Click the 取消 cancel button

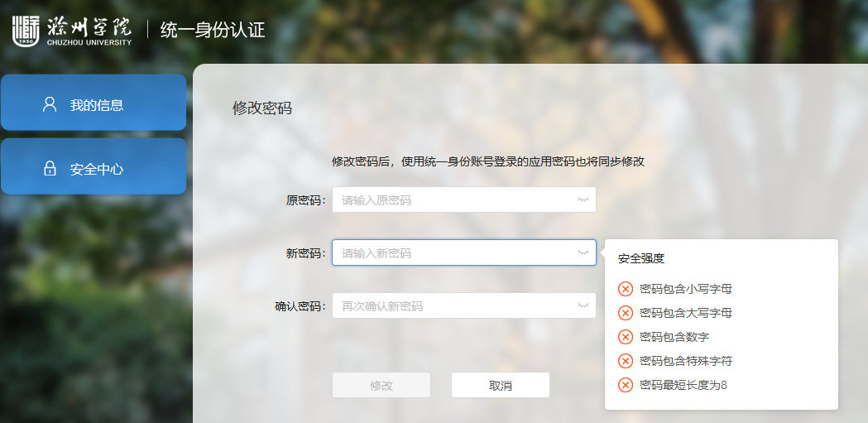[501, 385]
